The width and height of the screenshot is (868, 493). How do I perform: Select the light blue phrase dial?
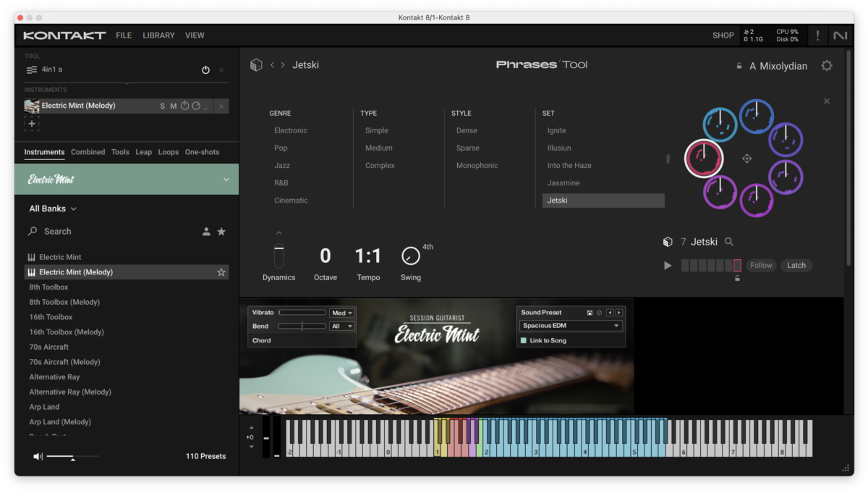pos(720,124)
